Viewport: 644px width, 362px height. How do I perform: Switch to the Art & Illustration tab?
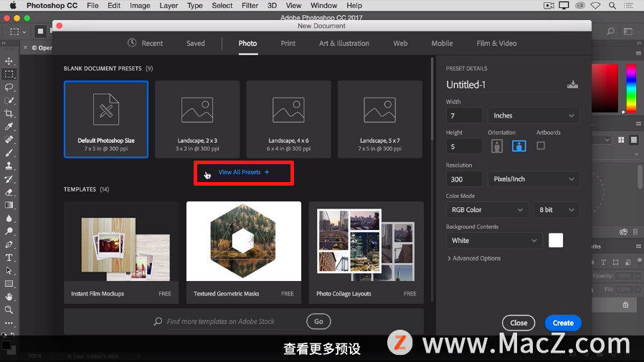(344, 43)
